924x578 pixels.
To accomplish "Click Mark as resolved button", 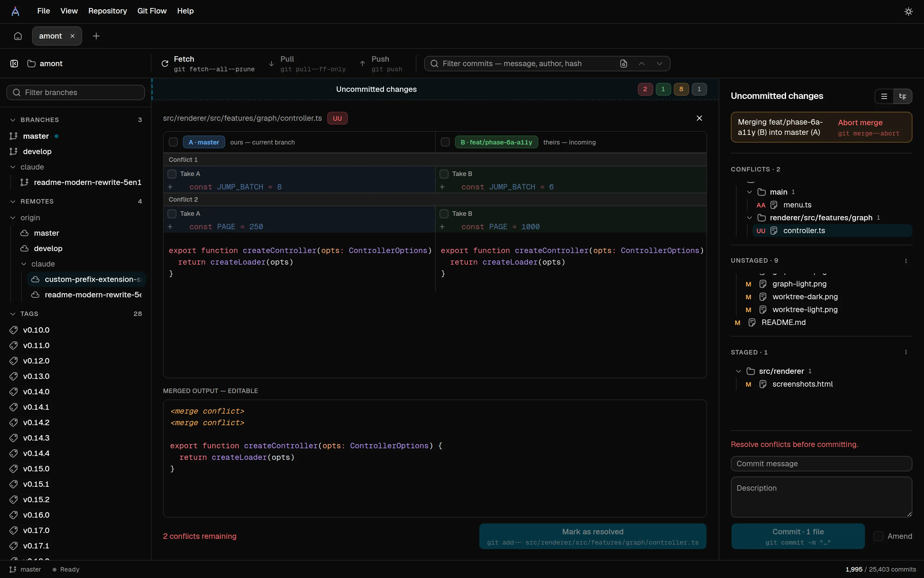I will pos(593,536).
